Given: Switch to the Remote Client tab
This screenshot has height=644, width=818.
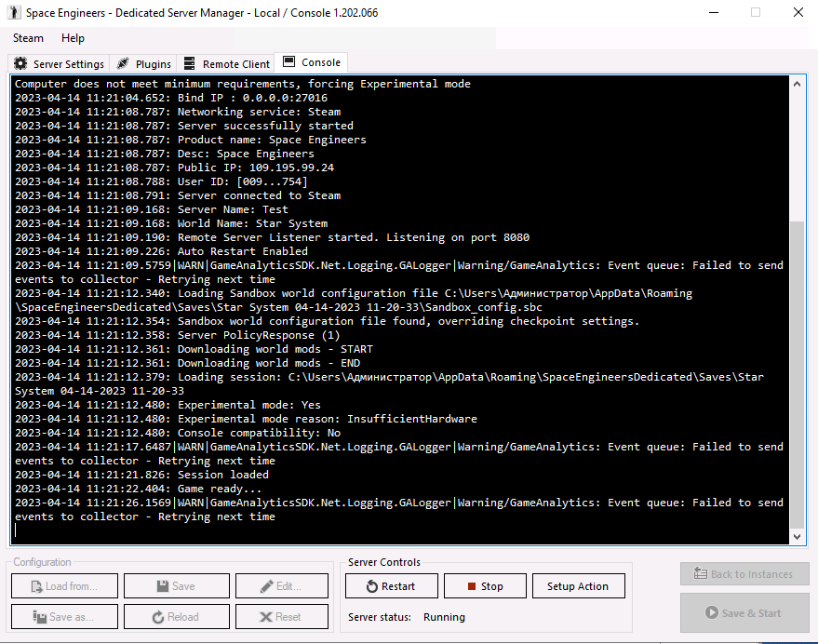Looking at the screenshot, I should [226, 64].
